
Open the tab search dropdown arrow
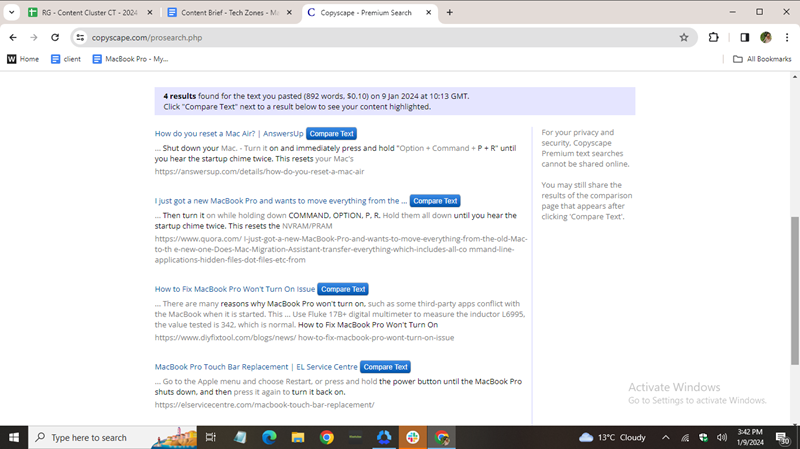pos(11,12)
